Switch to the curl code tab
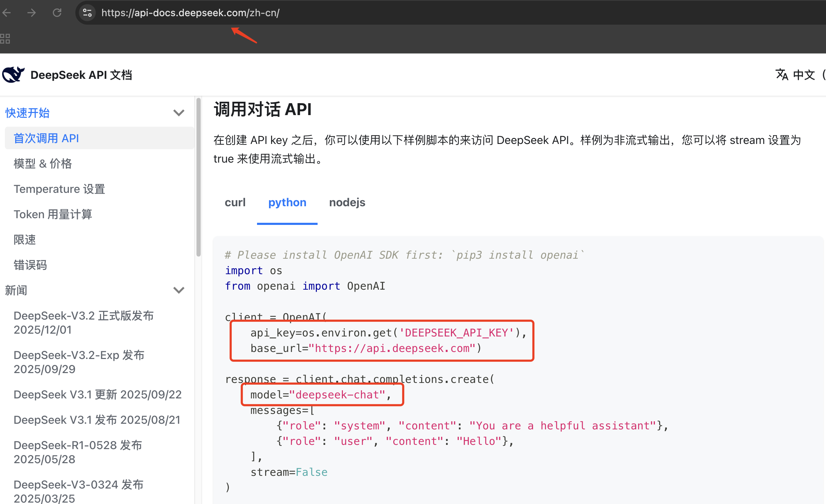Screen dimensions: 826x504 coord(235,202)
